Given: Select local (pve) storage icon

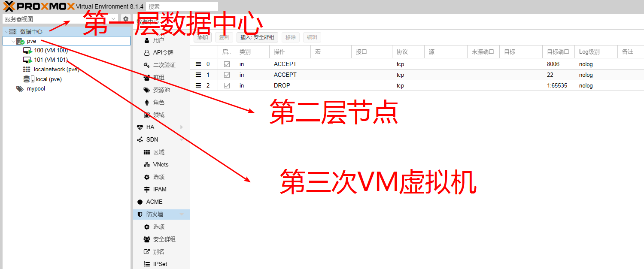Looking at the screenshot, I should [29, 79].
